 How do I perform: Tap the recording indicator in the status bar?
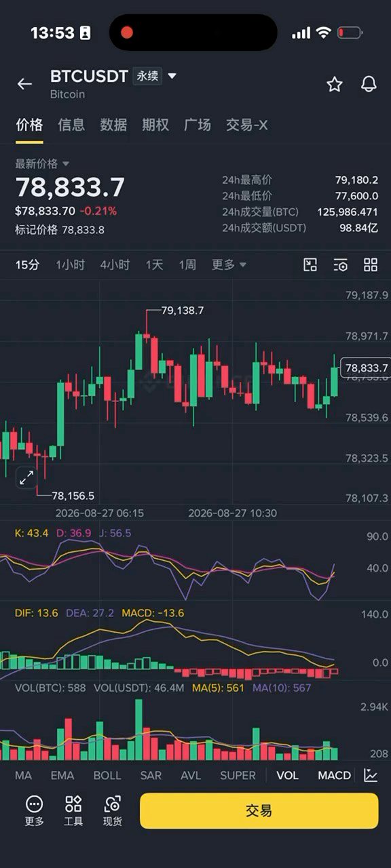(x=127, y=32)
